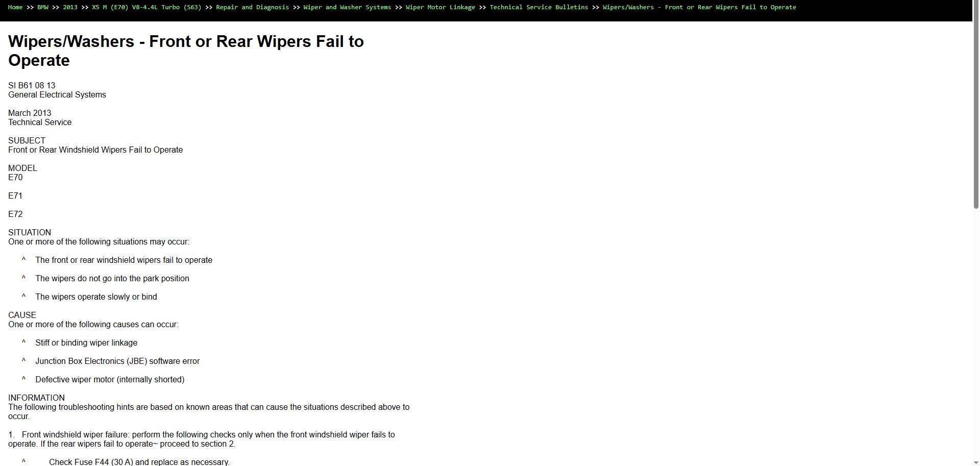Go to Wiper Motor Linkage breadcrumb

click(440, 7)
